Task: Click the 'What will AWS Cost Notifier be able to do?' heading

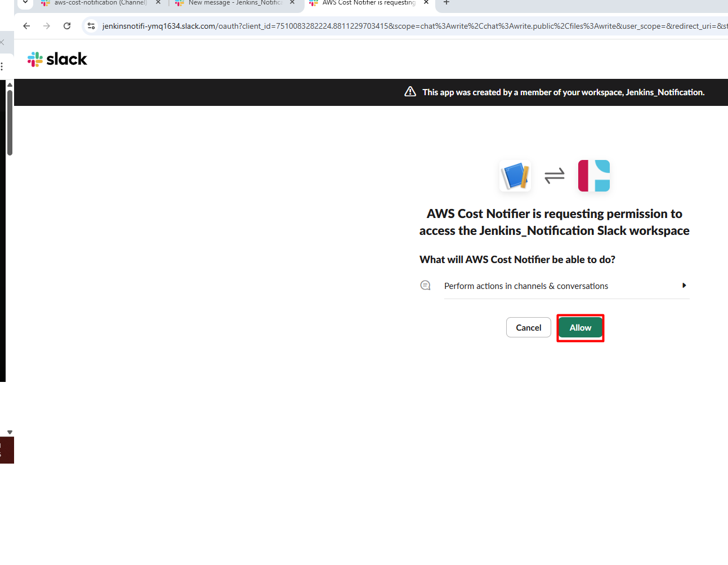Action: [x=517, y=260]
